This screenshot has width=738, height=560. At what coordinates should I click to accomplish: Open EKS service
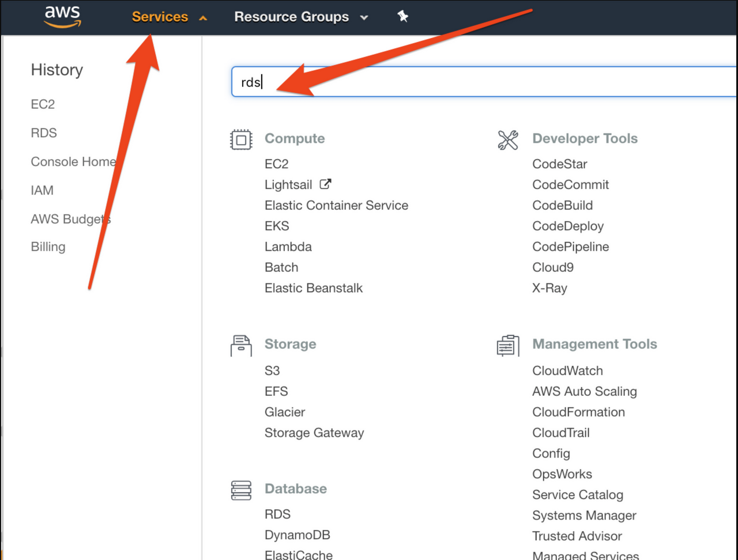[x=277, y=226]
